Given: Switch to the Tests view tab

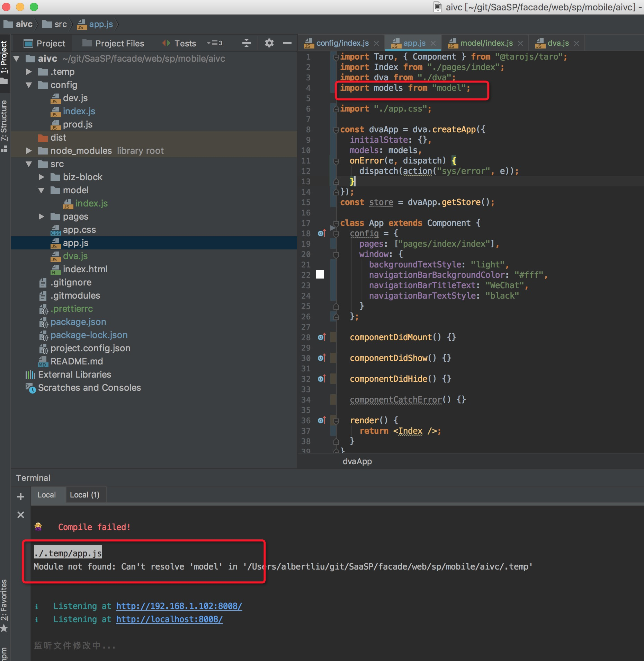Looking at the screenshot, I should (x=179, y=43).
